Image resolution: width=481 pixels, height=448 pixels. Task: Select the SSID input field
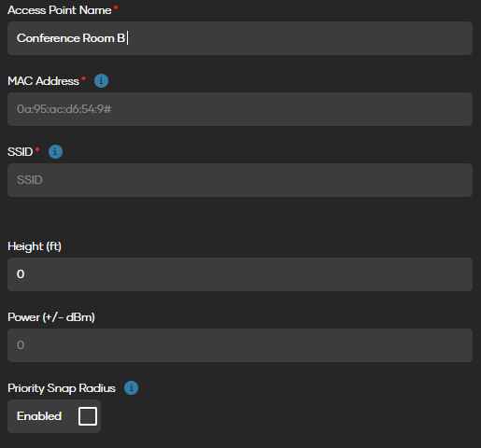[240, 180]
